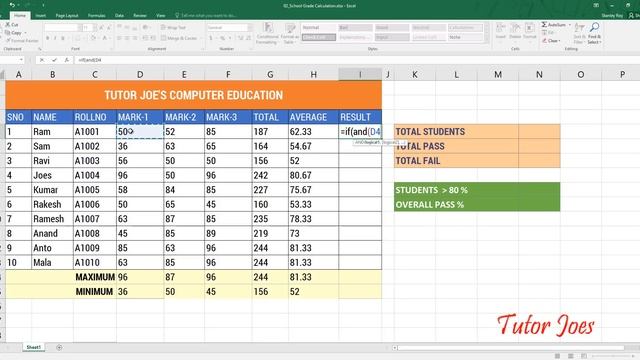Click the Decrease Font Size icon
Screen dimensions: 640x360
[109, 27]
